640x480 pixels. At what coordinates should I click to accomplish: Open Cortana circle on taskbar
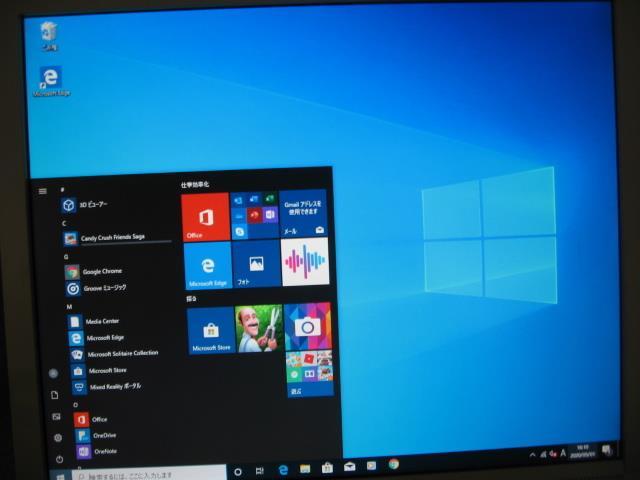click(x=238, y=472)
